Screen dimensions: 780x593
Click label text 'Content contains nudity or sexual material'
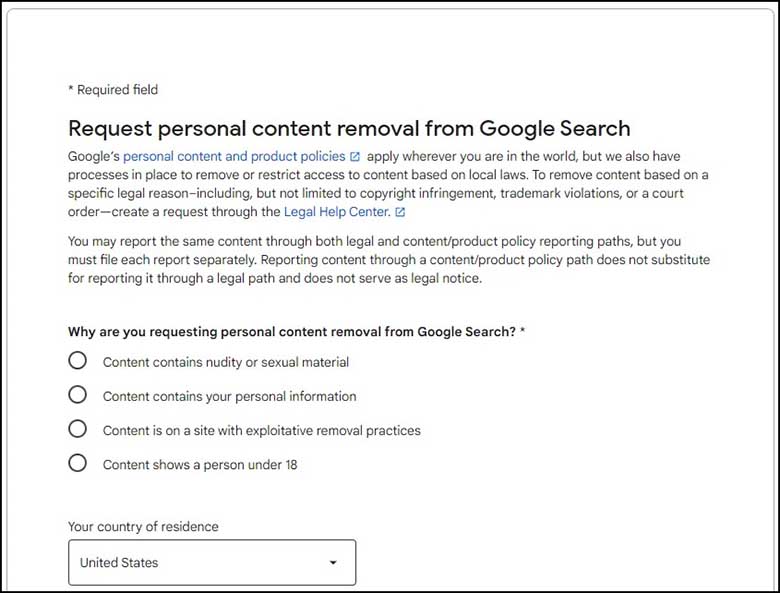click(x=226, y=362)
